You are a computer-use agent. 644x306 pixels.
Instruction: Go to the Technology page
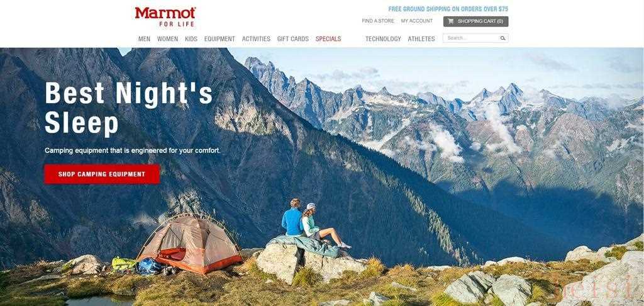[383, 38]
